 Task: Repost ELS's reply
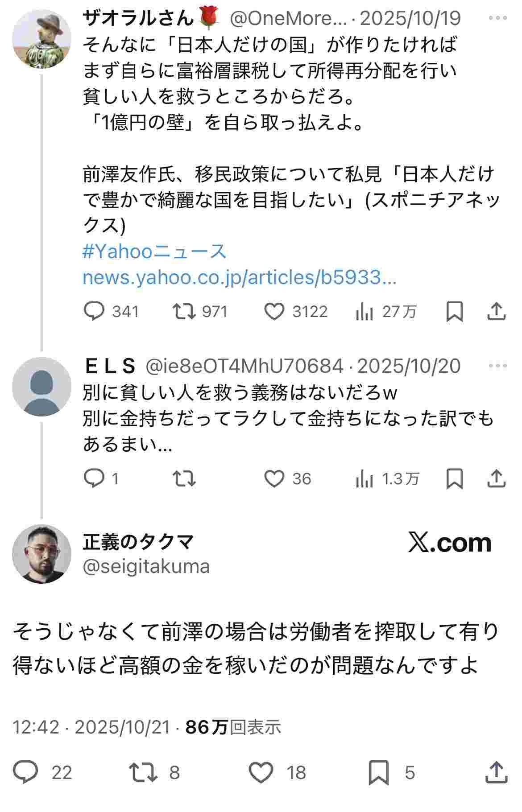click(184, 478)
